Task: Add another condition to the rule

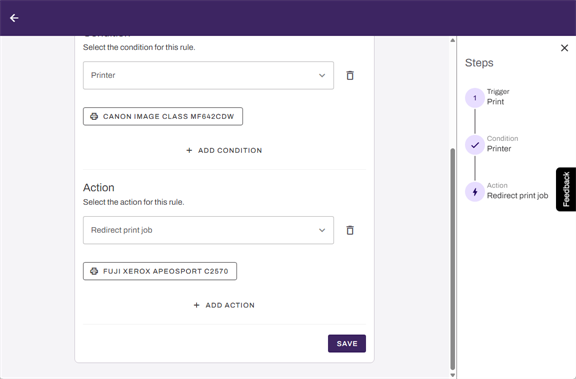Action: click(x=224, y=150)
